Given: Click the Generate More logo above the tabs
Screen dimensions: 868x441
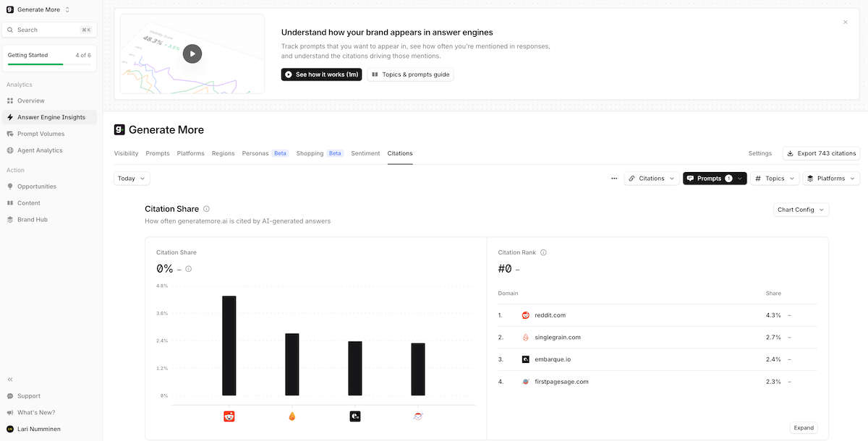Looking at the screenshot, I should click(x=120, y=129).
